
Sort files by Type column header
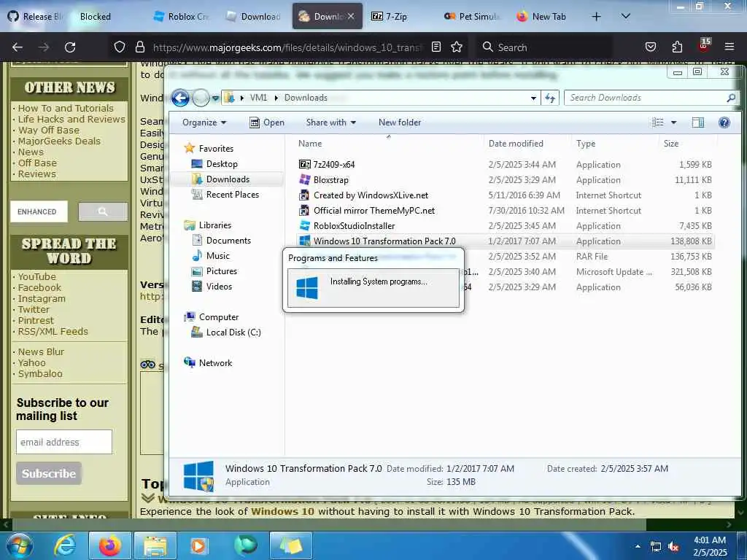586,144
